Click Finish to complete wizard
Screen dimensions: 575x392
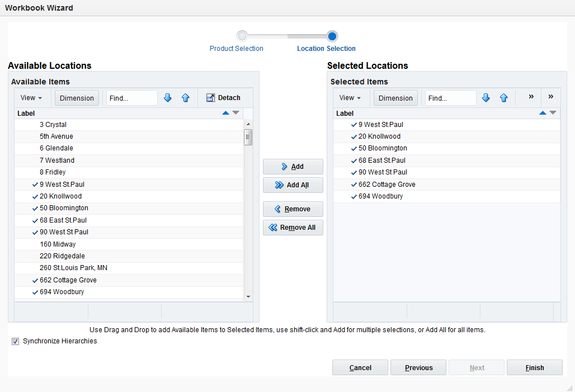pos(535,367)
